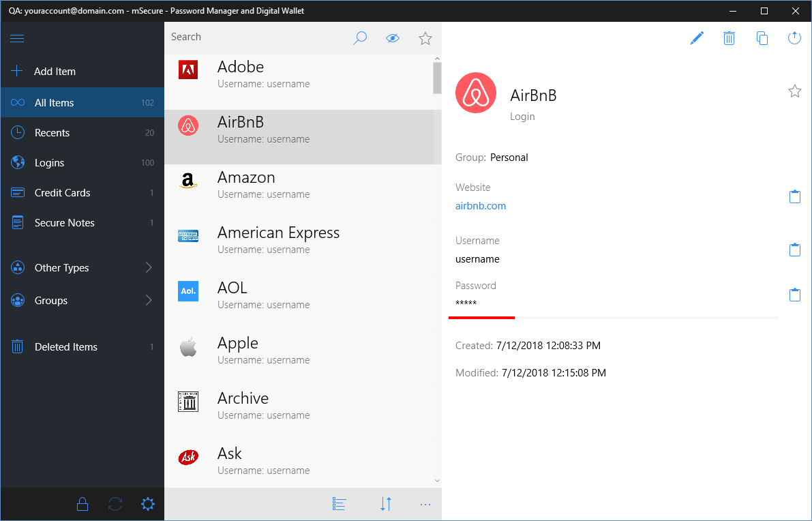Click the Secure Notes document icon
This screenshot has width=812, height=521.
18,223
